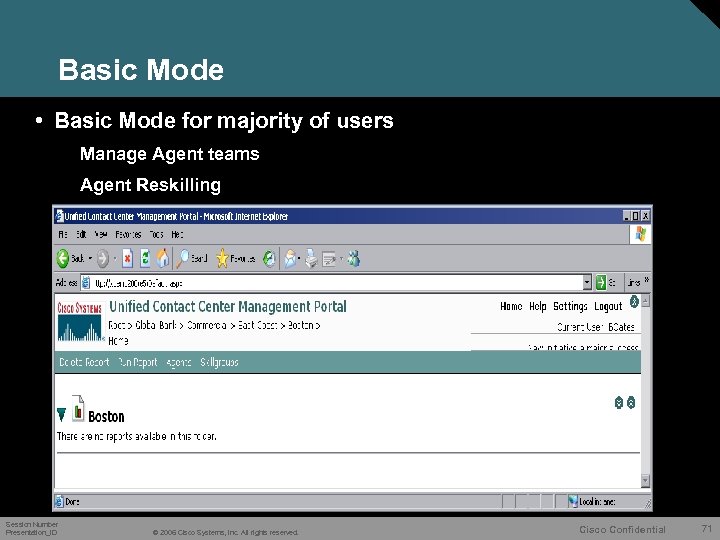Screen dimensions: 720x540
Task: Click the Windows flag logo
Action: click(640, 234)
